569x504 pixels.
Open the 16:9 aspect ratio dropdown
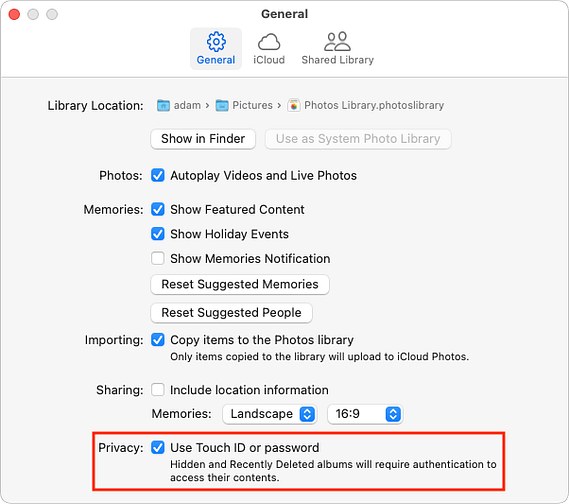pyautogui.click(x=365, y=414)
